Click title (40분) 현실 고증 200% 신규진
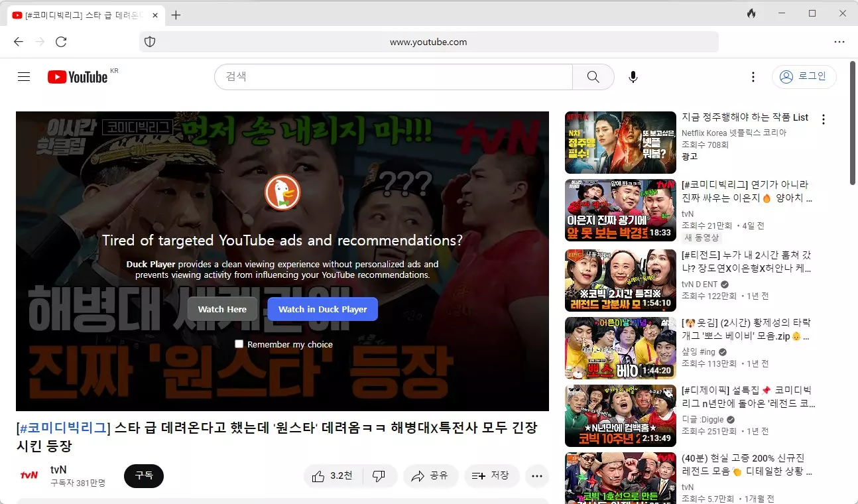Image resolution: width=858 pixels, height=504 pixels. point(747,464)
